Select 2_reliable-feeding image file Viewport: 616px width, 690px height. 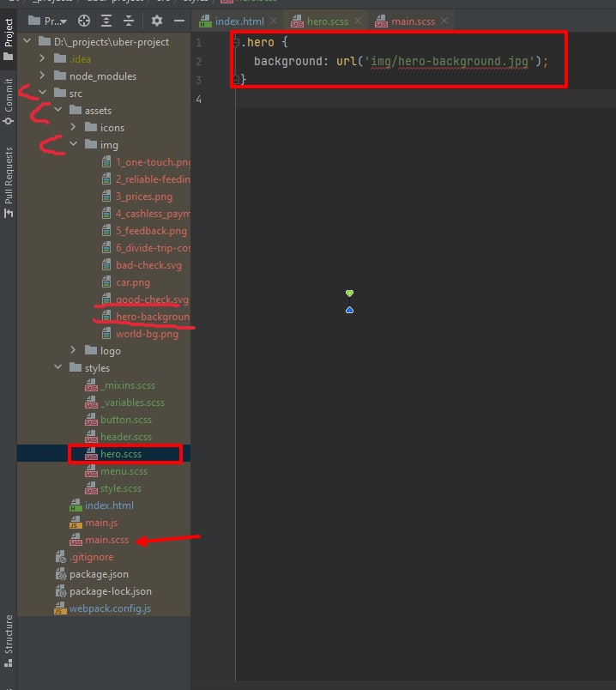tap(147, 179)
